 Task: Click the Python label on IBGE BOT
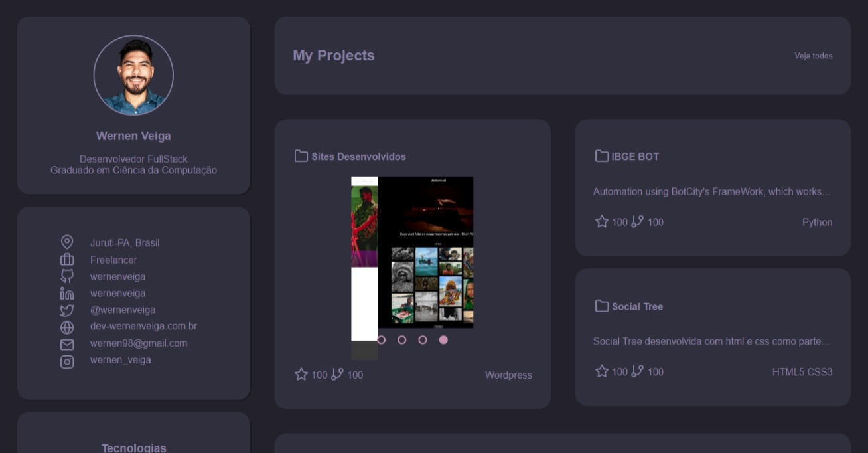coord(817,223)
